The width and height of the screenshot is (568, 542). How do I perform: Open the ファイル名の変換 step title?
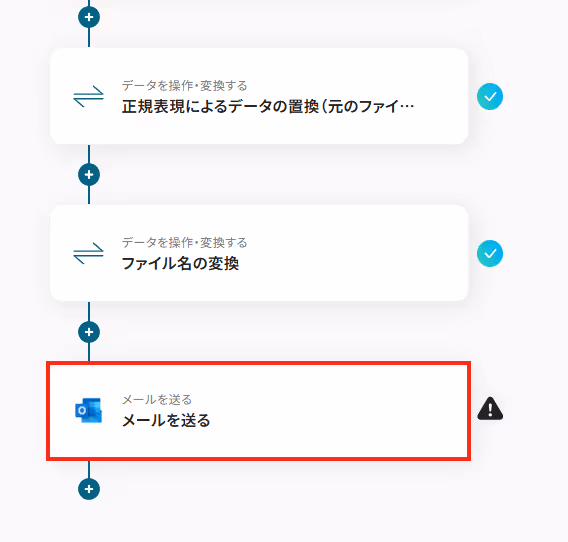180,263
